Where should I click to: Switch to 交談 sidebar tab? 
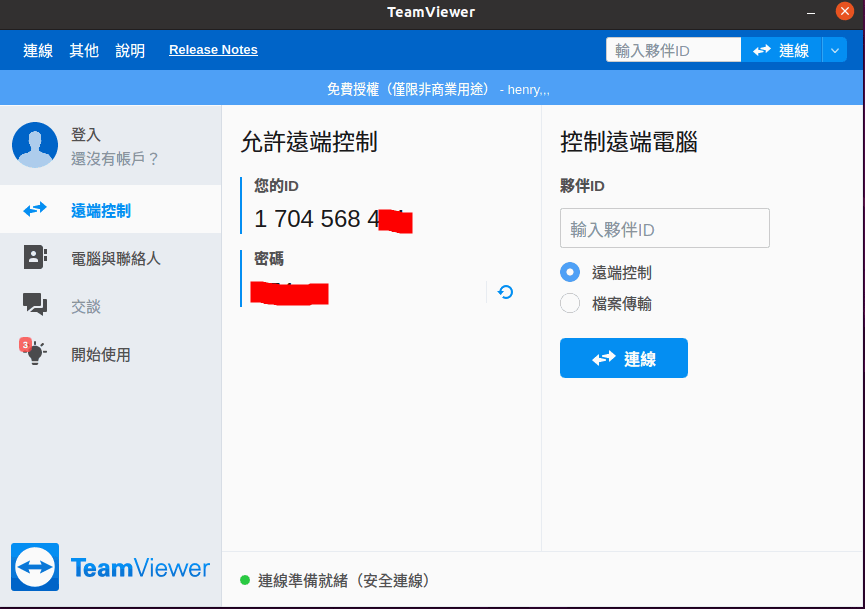pyautogui.click(x=110, y=305)
